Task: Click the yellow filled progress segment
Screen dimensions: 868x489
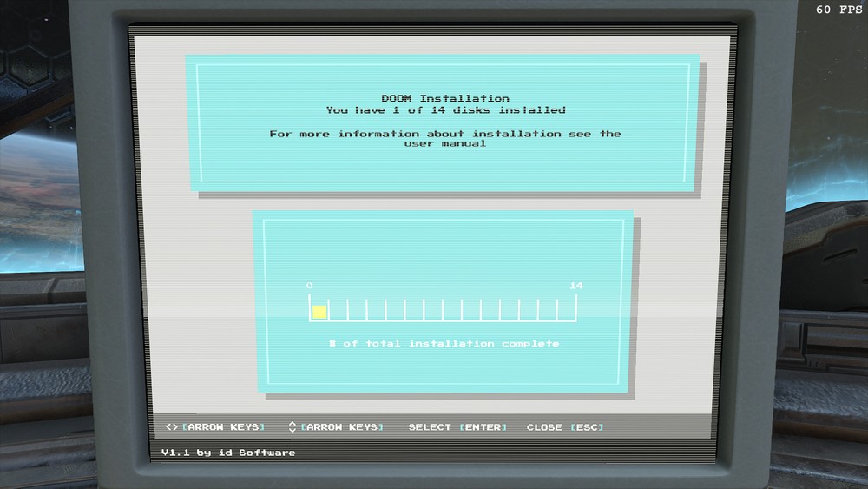Action: pos(319,312)
